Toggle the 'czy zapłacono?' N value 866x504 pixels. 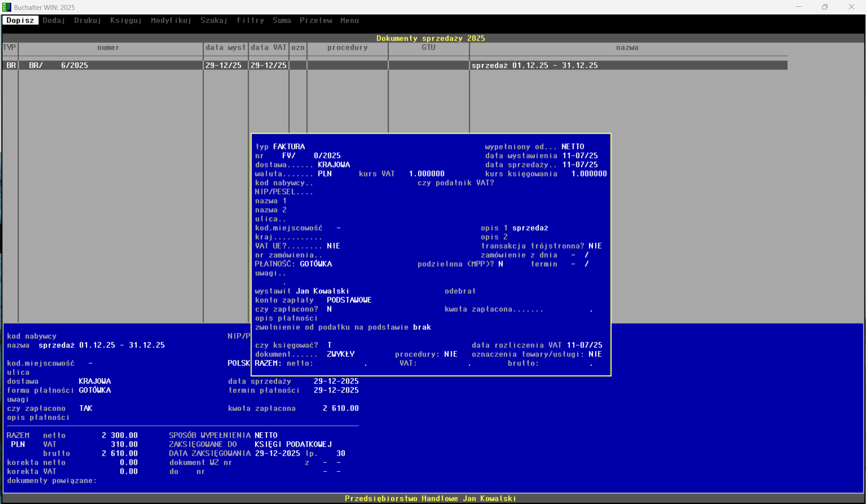point(329,309)
